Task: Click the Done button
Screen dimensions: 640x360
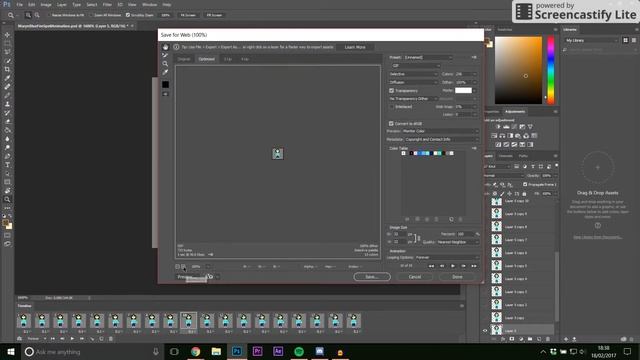Action: click(x=457, y=277)
